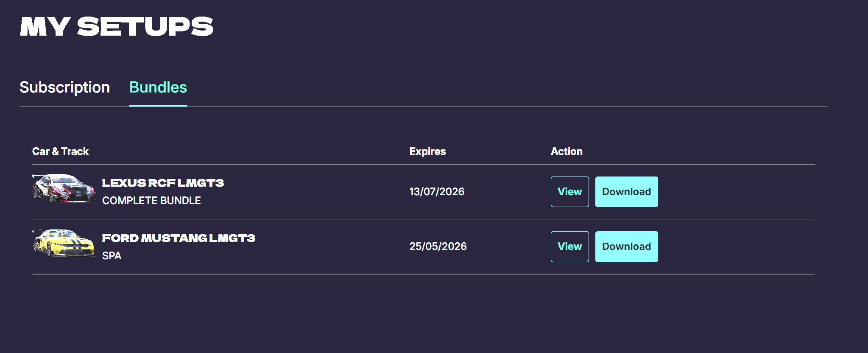
Task: Click the LEXUS RCF LMGT3 title
Action: pyautogui.click(x=163, y=183)
